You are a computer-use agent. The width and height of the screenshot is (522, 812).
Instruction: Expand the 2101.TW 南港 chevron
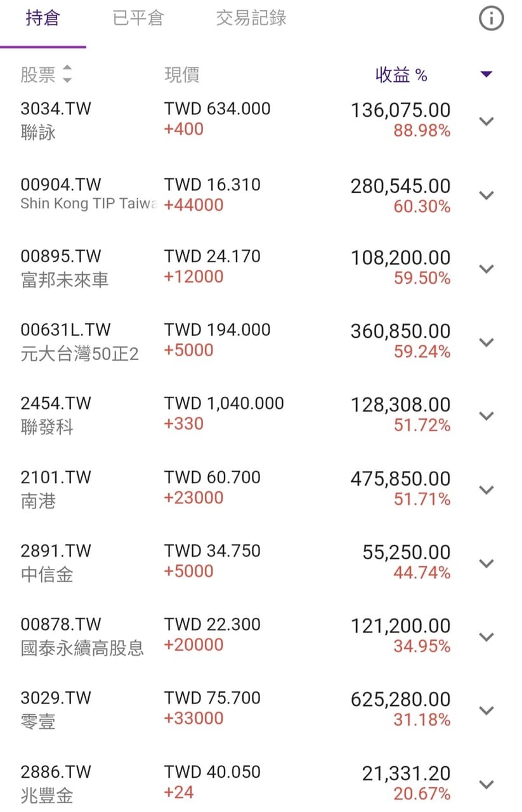click(486, 489)
